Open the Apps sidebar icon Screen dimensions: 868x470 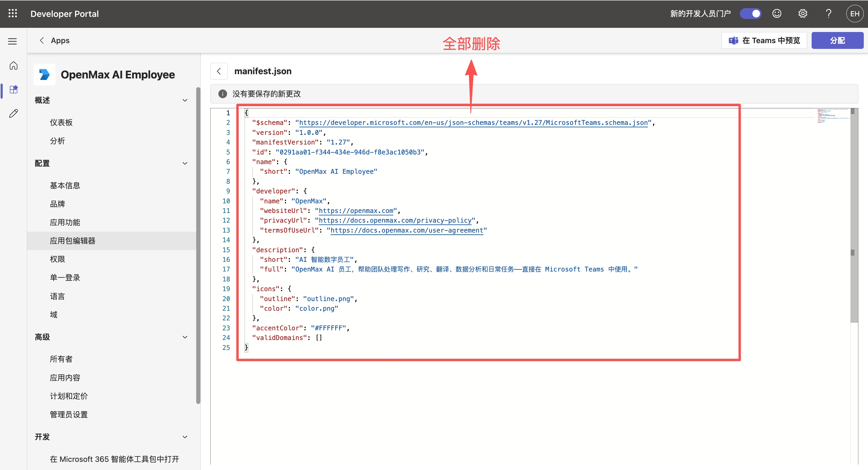pos(14,89)
